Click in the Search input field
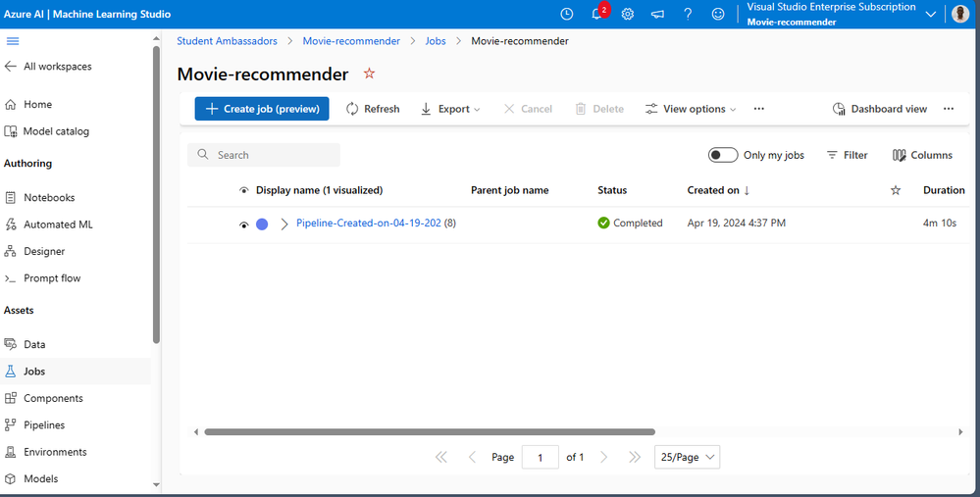 coord(264,155)
